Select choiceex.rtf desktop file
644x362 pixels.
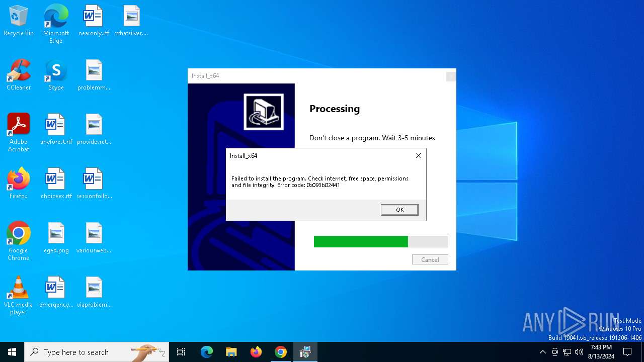point(56,184)
